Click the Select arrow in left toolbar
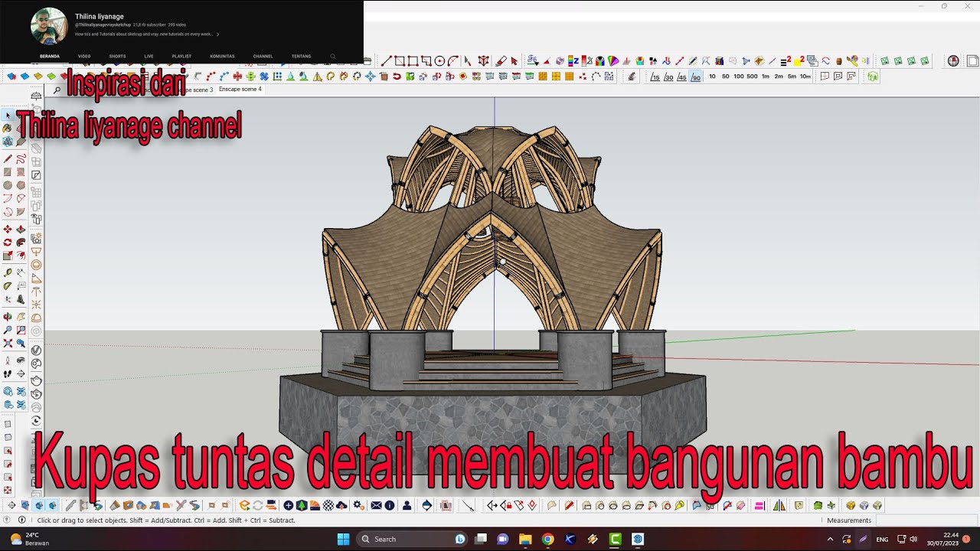This screenshot has width=980, height=551. 8,115
